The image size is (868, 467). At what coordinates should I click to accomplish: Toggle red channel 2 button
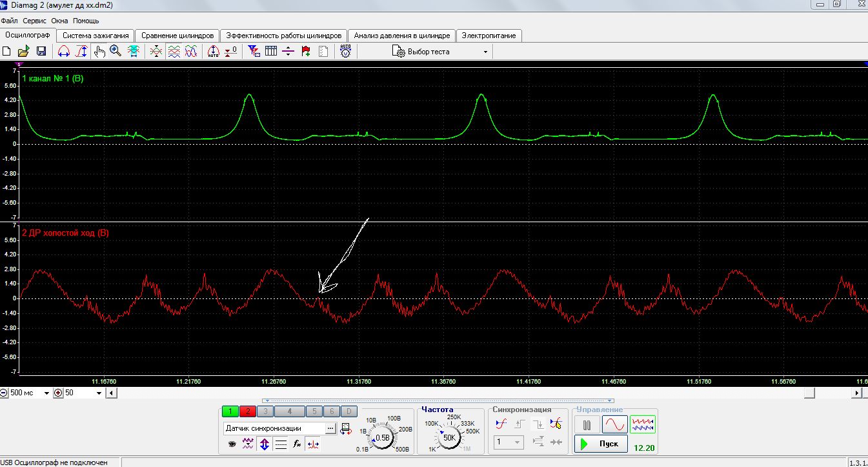coord(247,411)
